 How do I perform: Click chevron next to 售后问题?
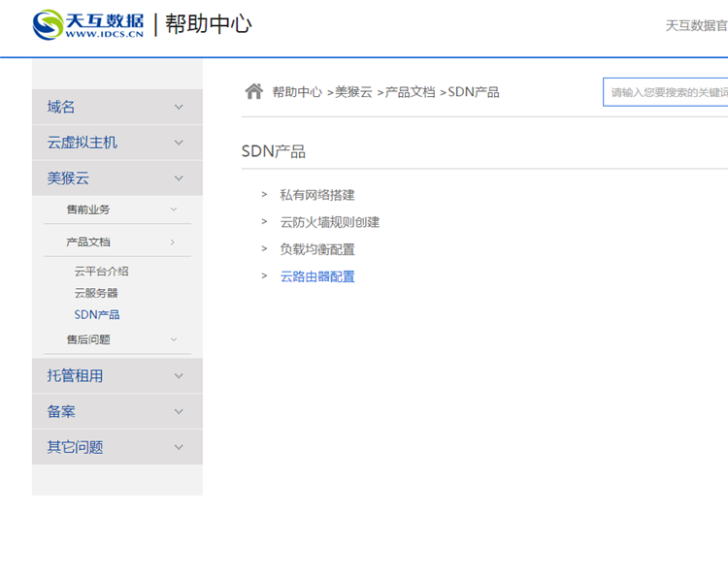tap(174, 339)
